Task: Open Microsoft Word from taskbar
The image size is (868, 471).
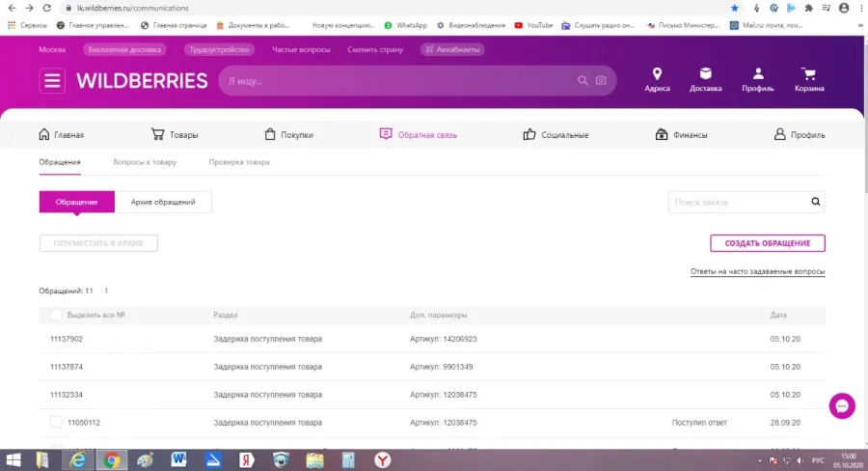Action: 178,460
